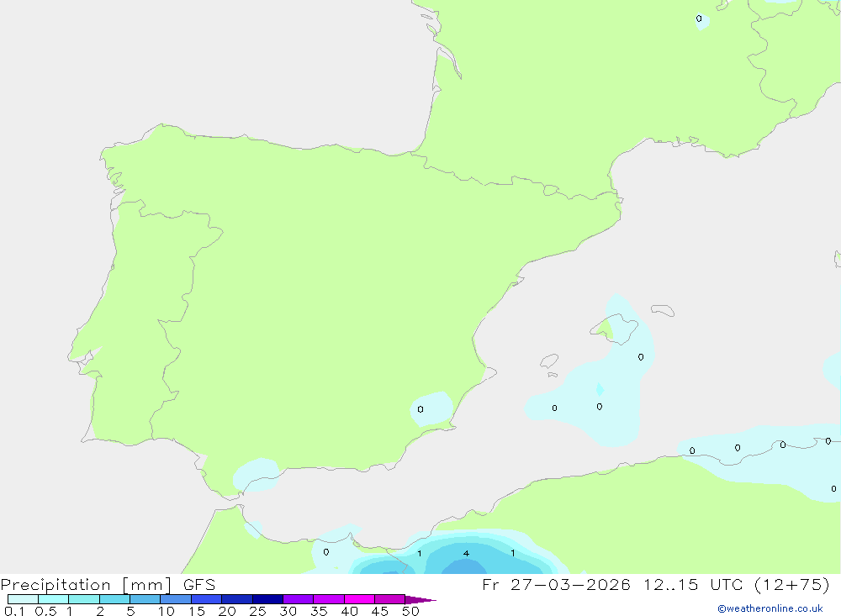The height and width of the screenshot is (616, 841).
Task: Click the legend scale label 0.1
Action: point(14,611)
